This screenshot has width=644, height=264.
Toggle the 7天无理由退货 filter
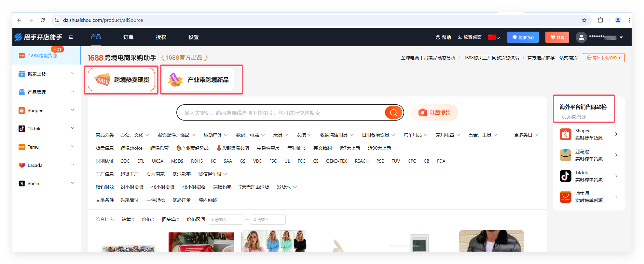(254, 187)
